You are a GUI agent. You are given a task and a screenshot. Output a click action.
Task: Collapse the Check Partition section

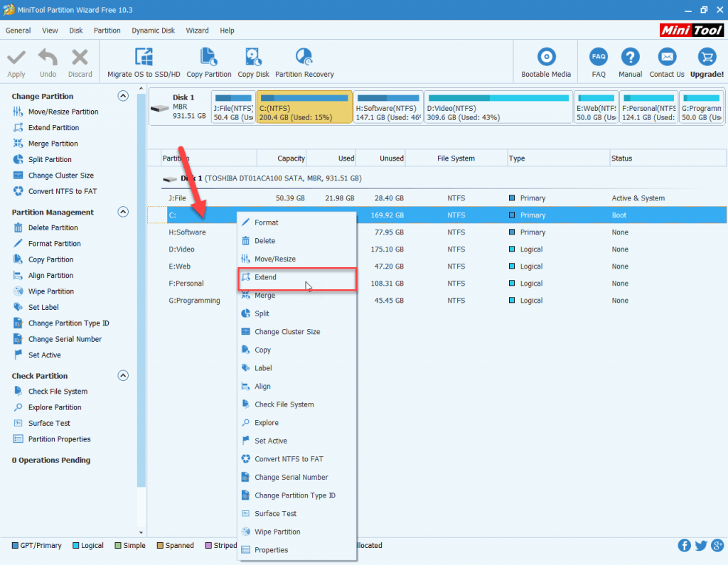tap(123, 376)
